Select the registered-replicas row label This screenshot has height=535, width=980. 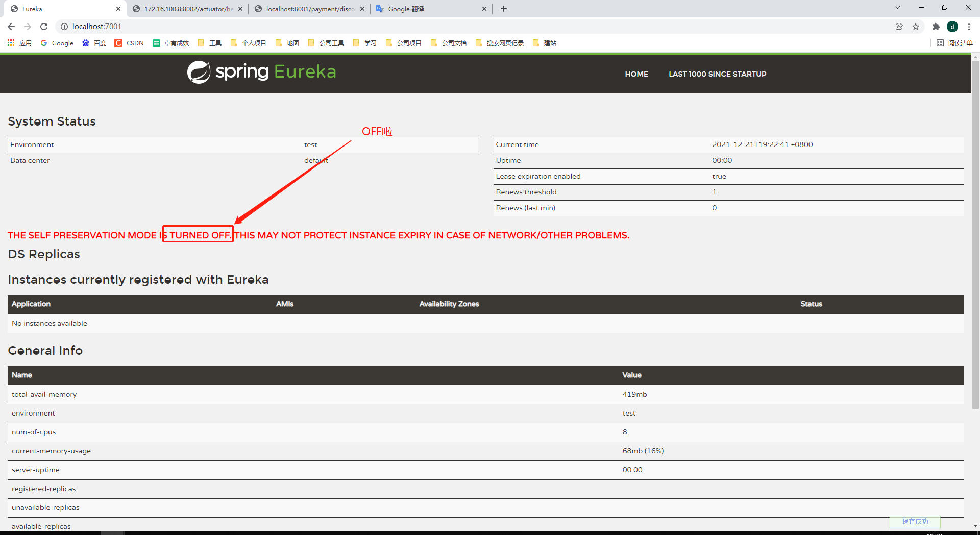coord(44,489)
